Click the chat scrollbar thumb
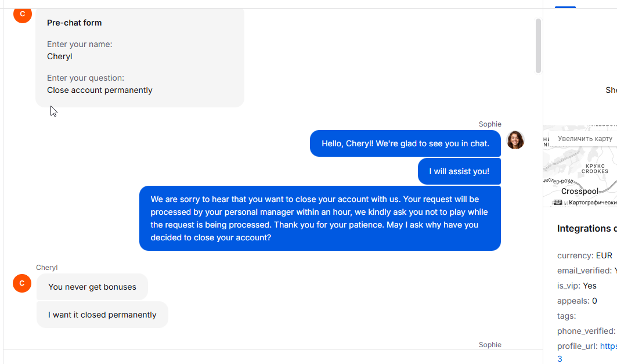Viewport: 617px width, 364px height. point(538,45)
